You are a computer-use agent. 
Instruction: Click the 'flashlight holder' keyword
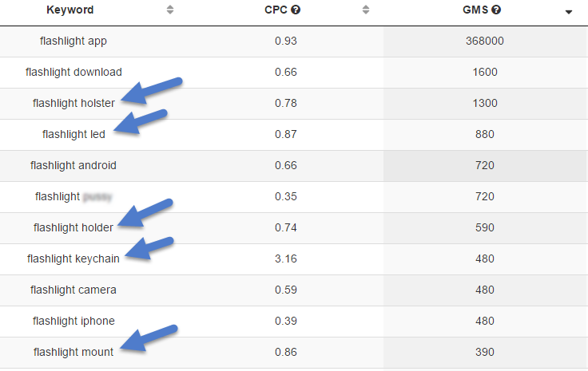(73, 227)
